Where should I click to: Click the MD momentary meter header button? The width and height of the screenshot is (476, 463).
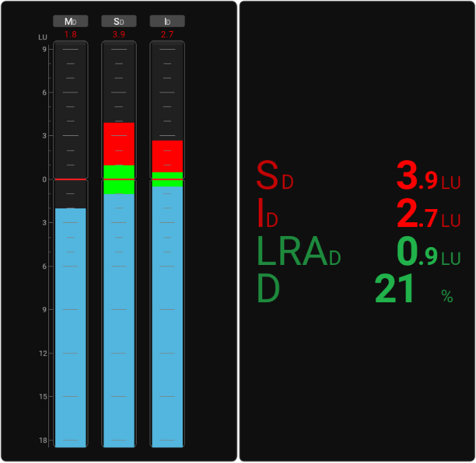[x=70, y=21]
